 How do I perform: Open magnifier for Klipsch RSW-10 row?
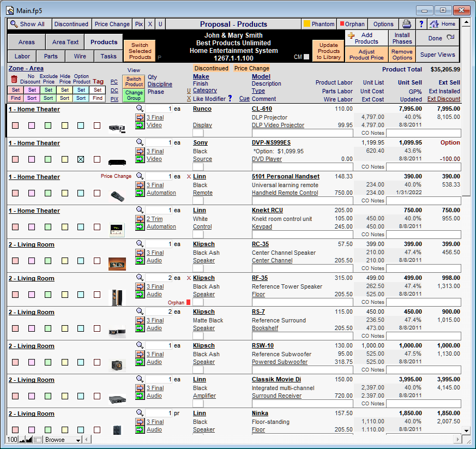tap(140, 345)
